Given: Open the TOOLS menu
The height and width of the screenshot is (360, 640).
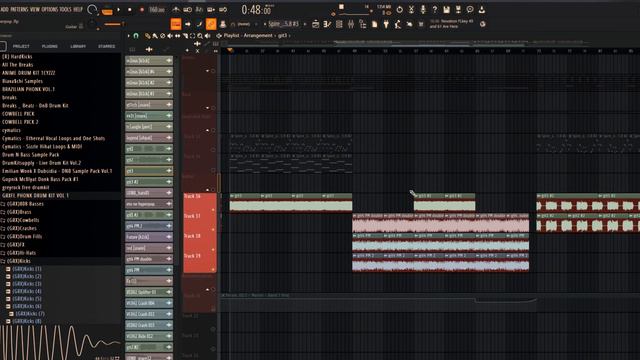Looking at the screenshot, I should 65,9.
